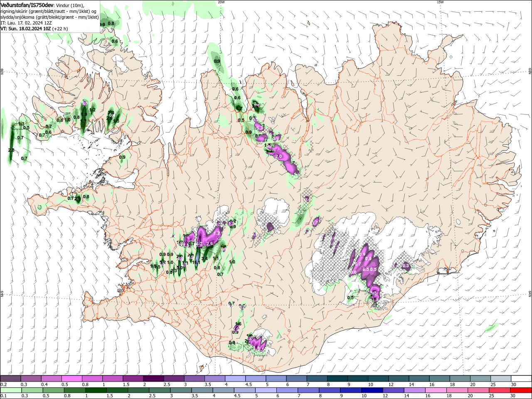This screenshot has width=532, height=399.
Task: Click the light lavender swatch in upper legend row
Action: pos(235,379)
